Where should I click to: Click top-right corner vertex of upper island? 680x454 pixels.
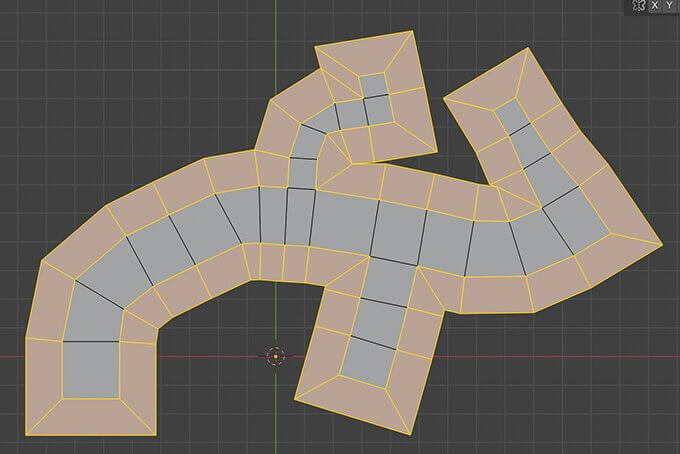click(x=413, y=31)
